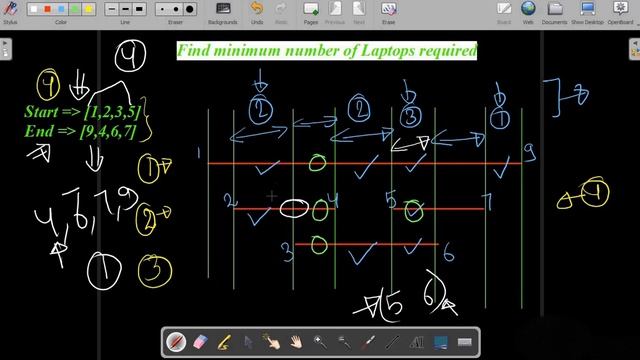Select the Draw lines tool

pyautogui.click(x=392, y=342)
